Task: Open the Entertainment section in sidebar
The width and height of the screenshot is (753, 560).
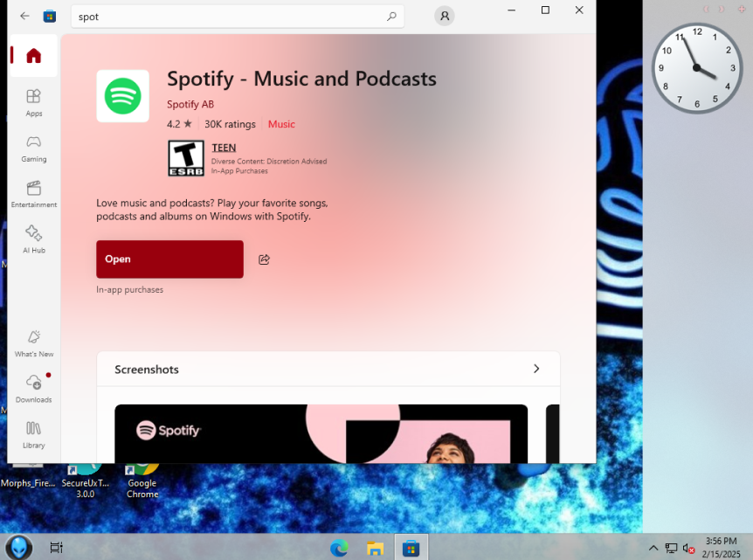Action: coord(33,195)
